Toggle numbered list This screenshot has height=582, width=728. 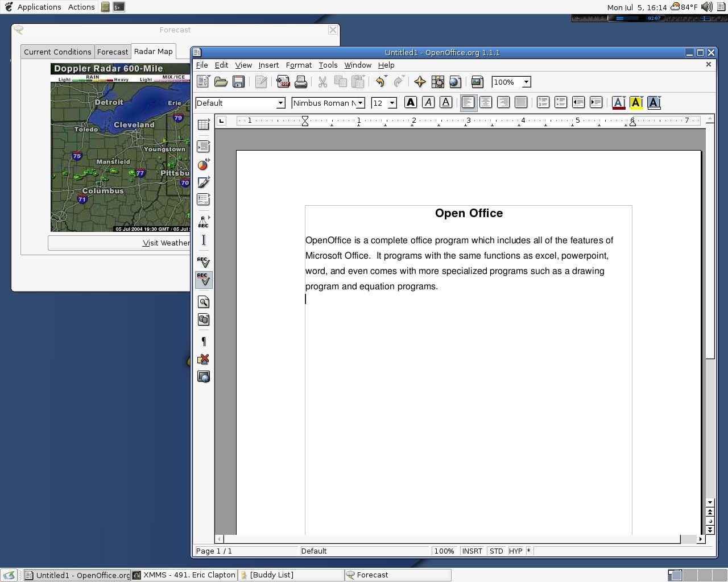click(543, 102)
